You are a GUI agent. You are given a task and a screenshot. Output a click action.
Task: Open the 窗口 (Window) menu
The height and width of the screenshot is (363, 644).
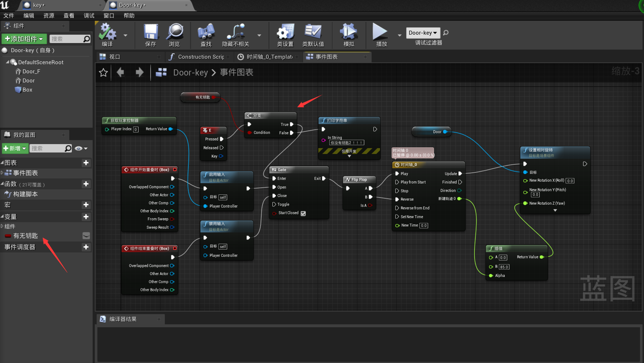point(109,16)
